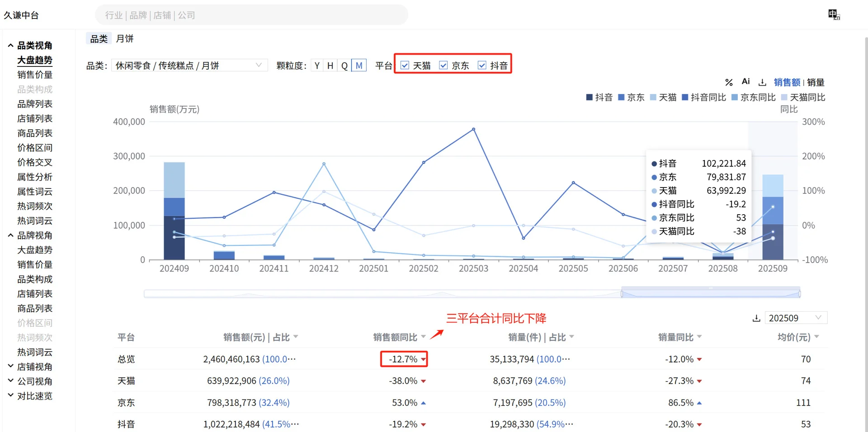The height and width of the screenshot is (432, 868).
Task: Sort by 均价(元) column arrow
Action: [817, 337]
